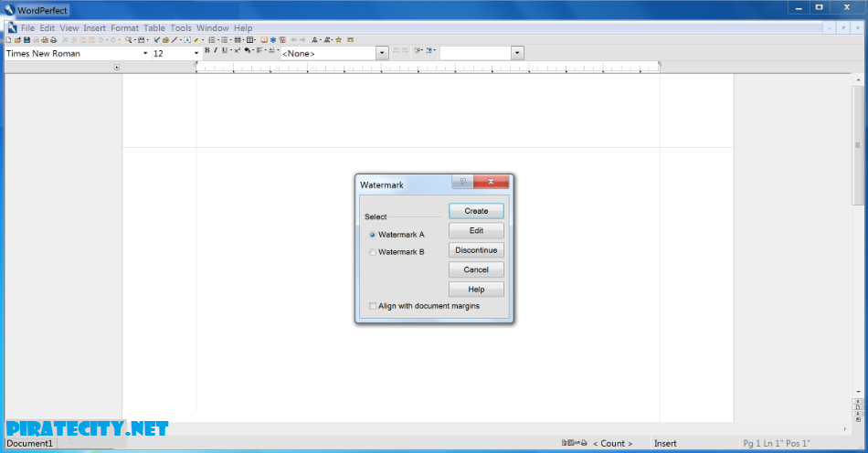The height and width of the screenshot is (453, 868).
Task: Click the horizontal ruler bar
Action: click(428, 67)
